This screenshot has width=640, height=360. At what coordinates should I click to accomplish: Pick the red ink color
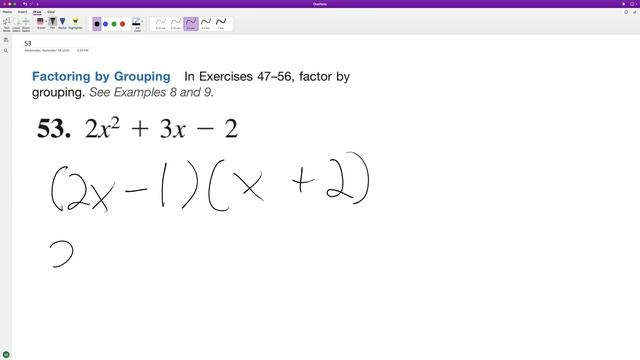click(122, 24)
